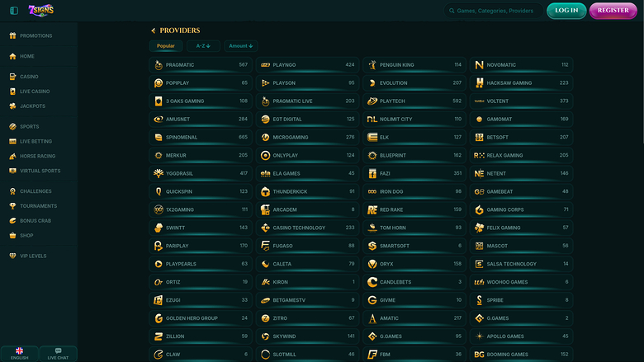Sort providers by Amount
This screenshot has height=362, width=644.
coord(240,46)
